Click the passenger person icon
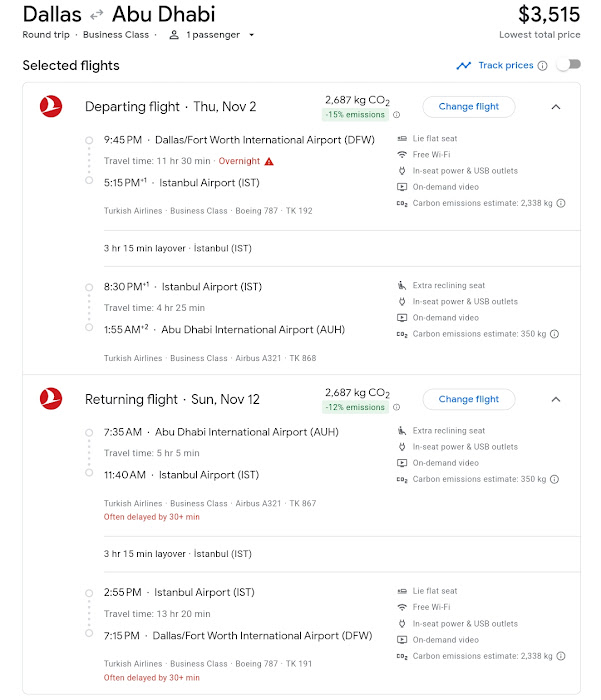Viewport: 601px width, 700px height. [x=174, y=35]
